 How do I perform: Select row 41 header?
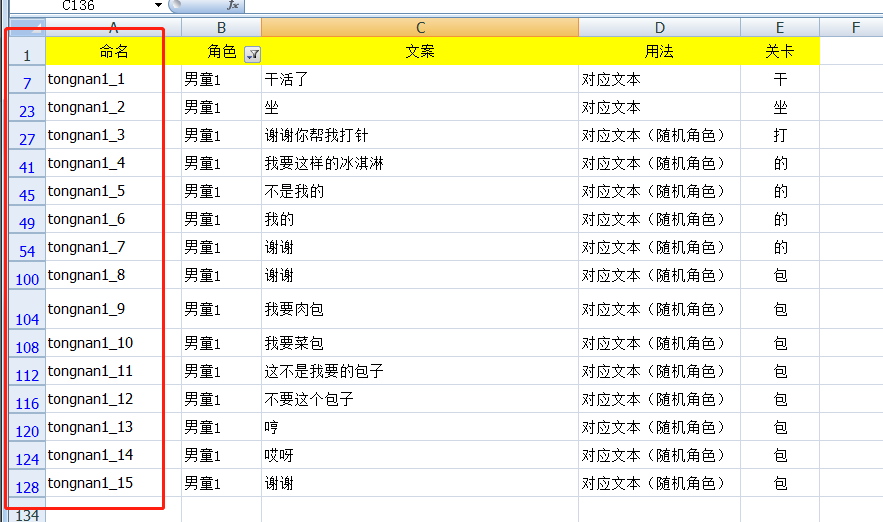pyautogui.click(x=27, y=163)
